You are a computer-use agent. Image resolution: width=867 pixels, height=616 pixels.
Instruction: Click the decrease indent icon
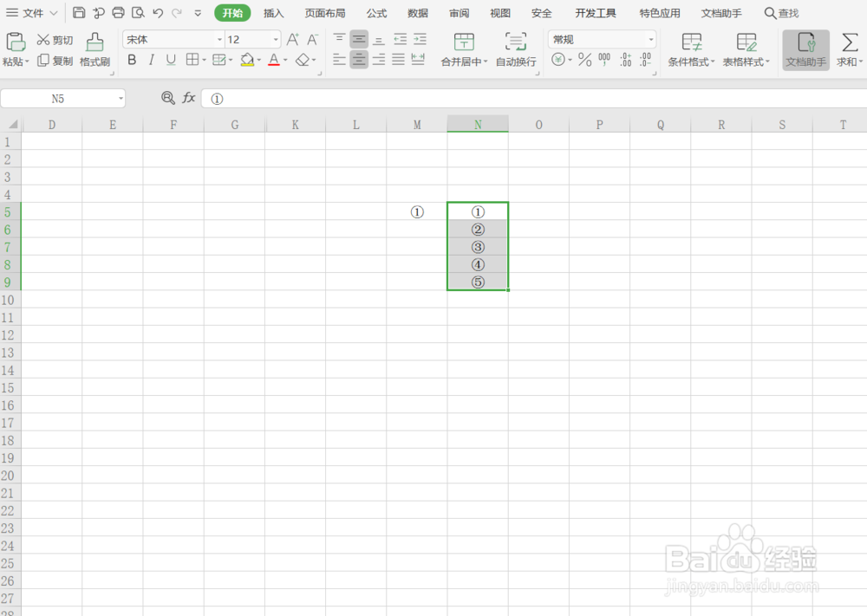400,39
